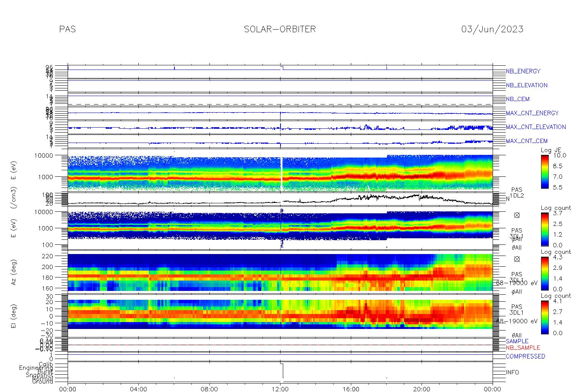Click the MAX_CNT_ENERGY label
This screenshot has height=392, width=581.
pyautogui.click(x=532, y=113)
